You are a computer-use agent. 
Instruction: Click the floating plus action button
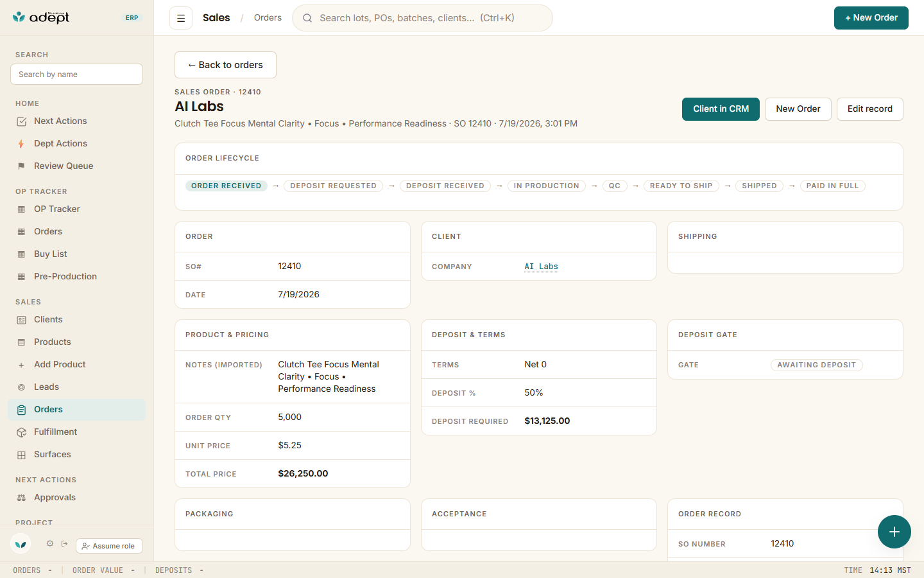pos(894,532)
